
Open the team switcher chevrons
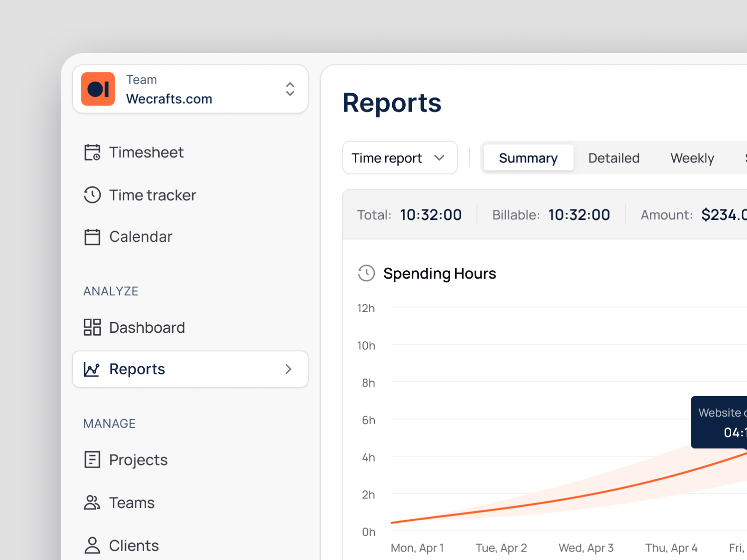coord(290,89)
